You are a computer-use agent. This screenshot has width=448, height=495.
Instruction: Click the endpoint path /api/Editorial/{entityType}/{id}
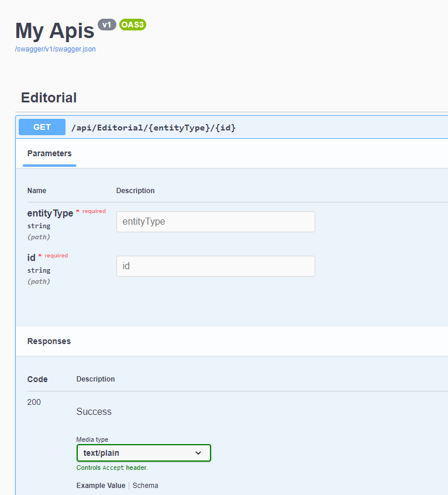pyautogui.click(x=153, y=127)
